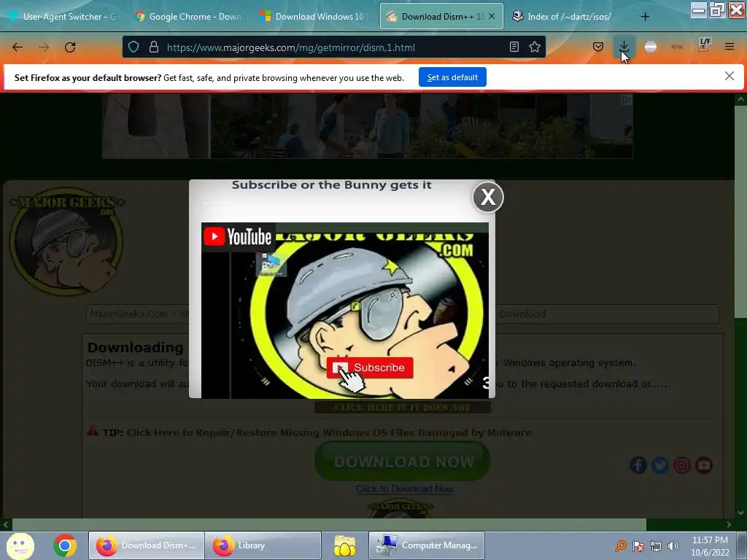The width and height of the screenshot is (747, 560).
Task: Open the Save to Pocket icon
Action: pyautogui.click(x=598, y=47)
